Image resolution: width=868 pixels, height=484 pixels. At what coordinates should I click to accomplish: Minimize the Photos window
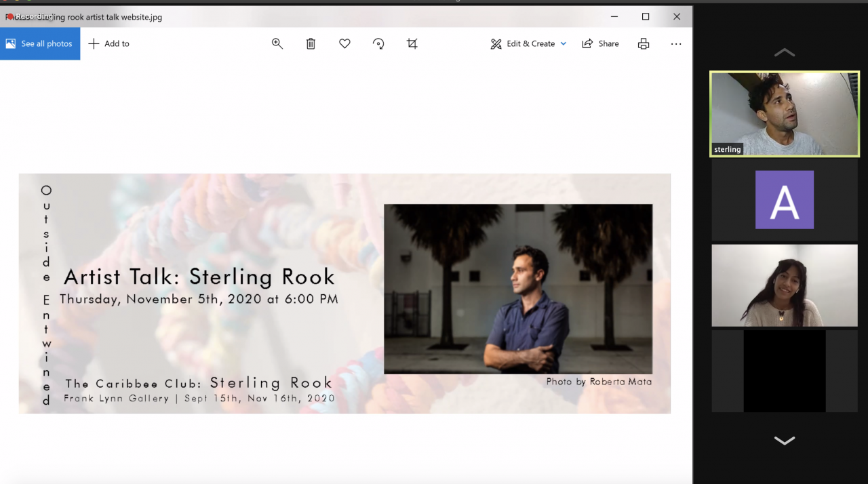pyautogui.click(x=614, y=17)
